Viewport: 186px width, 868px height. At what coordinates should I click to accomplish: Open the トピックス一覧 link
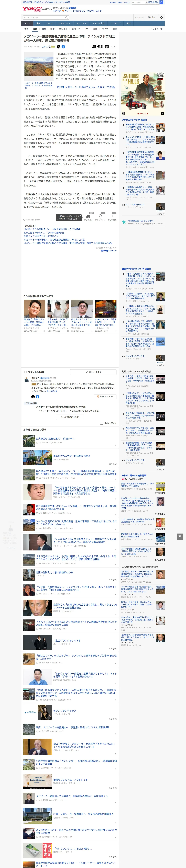click(155, 29)
